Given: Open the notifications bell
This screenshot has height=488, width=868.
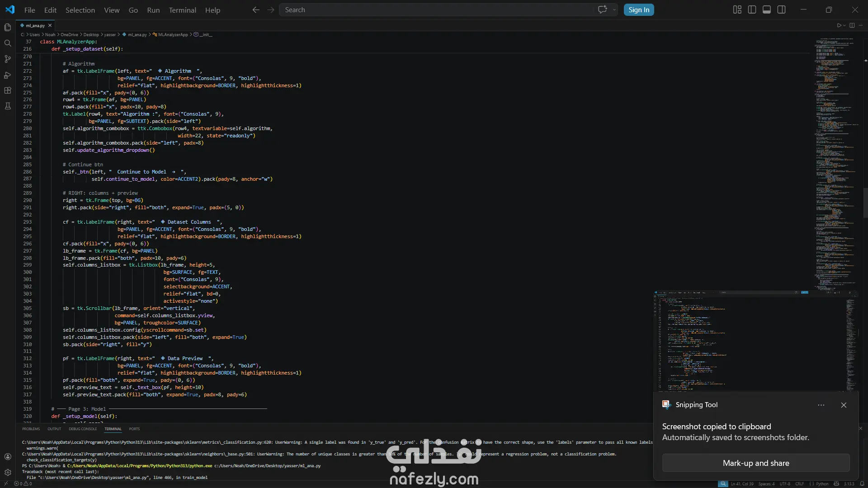Looking at the screenshot, I should coord(862,483).
